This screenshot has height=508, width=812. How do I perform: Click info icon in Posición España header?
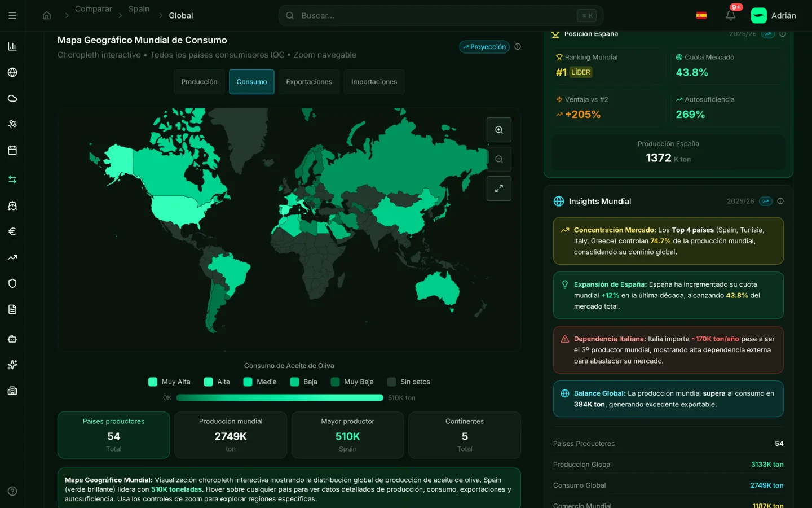(783, 34)
